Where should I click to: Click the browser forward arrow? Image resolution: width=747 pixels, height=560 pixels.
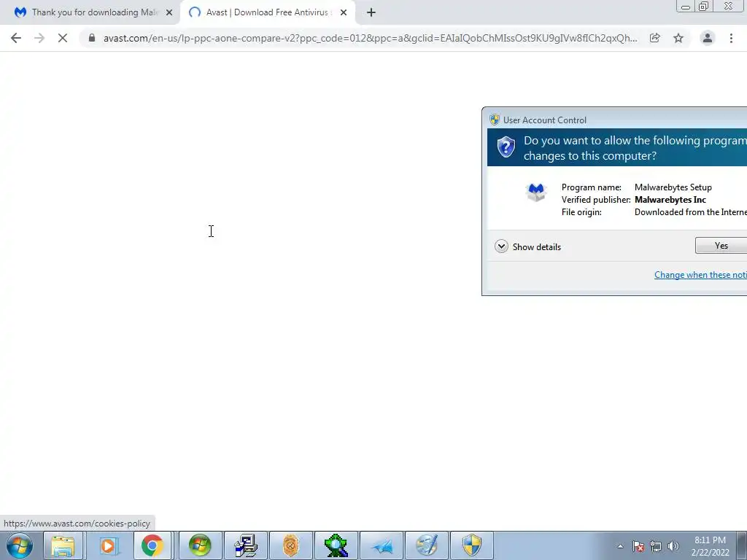click(39, 38)
